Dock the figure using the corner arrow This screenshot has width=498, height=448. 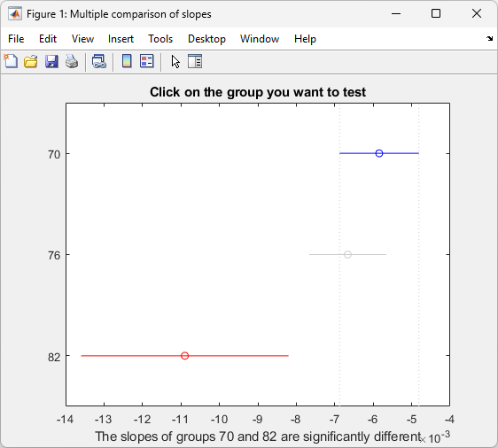pyautogui.click(x=489, y=38)
